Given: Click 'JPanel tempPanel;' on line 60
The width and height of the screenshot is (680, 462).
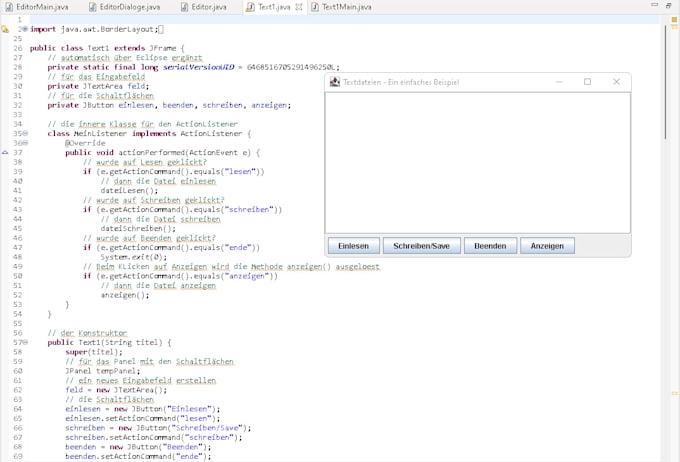Looking at the screenshot, I should tap(103, 371).
